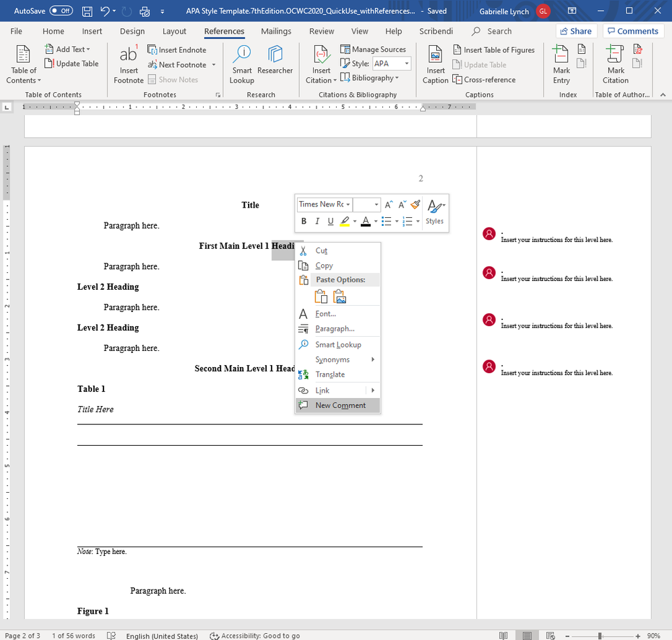Open the Times New Roman font list
This screenshot has height=640, width=672.
click(324, 204)
